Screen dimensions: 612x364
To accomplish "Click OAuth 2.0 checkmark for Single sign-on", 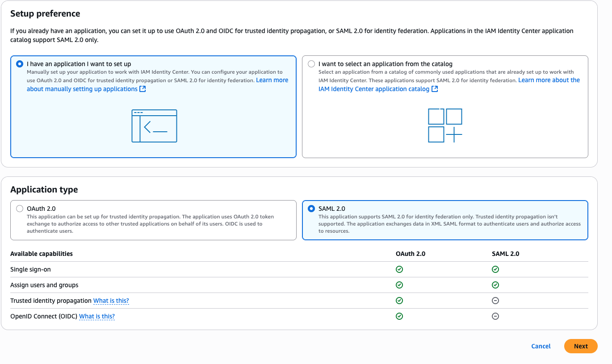I will [399, 269].
